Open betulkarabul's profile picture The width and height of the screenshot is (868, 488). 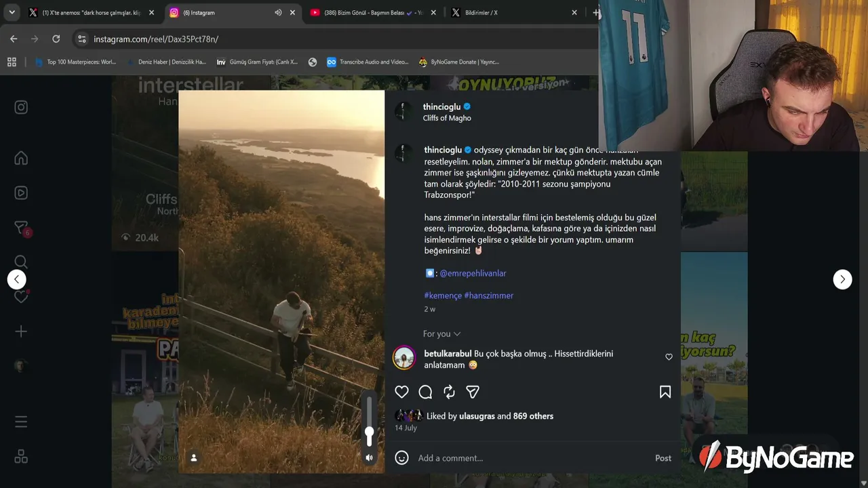[404, 359]
